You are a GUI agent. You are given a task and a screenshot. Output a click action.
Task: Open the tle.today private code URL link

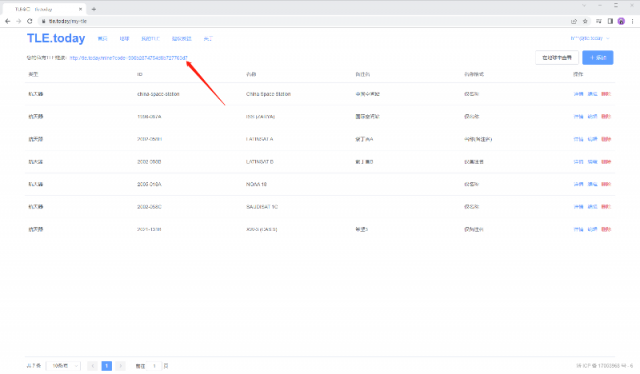coord(129,58)
